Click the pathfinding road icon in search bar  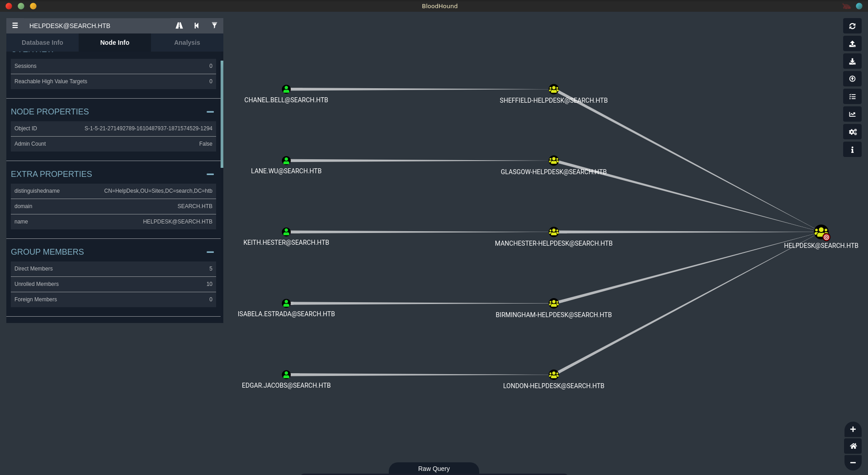coord(179,26)
